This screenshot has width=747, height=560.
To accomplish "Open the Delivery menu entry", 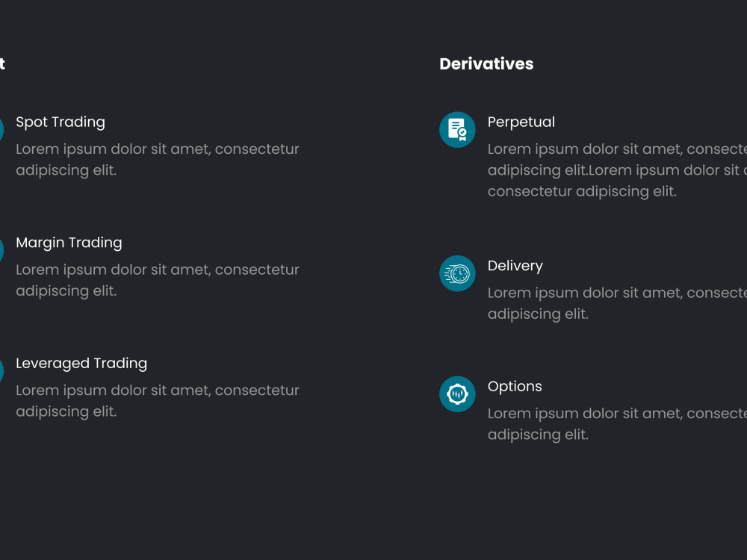I will (x=515, y=267).
